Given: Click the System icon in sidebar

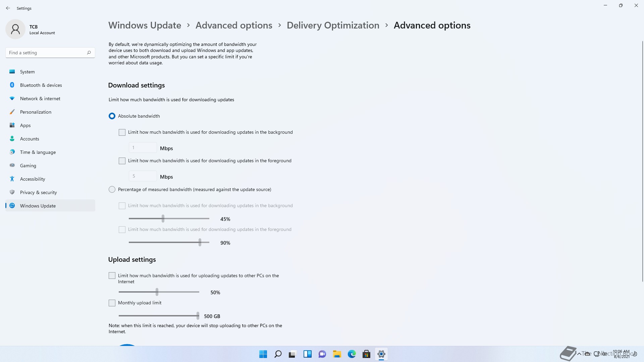Looking at the screenshot, I should [x=12, y=72].
